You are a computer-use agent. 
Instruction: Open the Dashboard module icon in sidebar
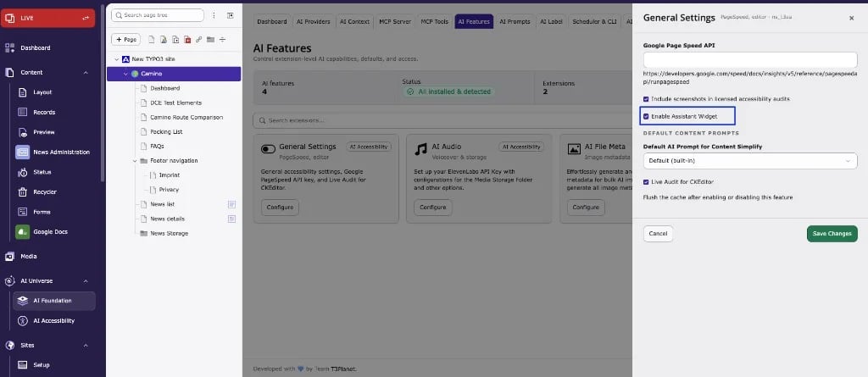9,48
